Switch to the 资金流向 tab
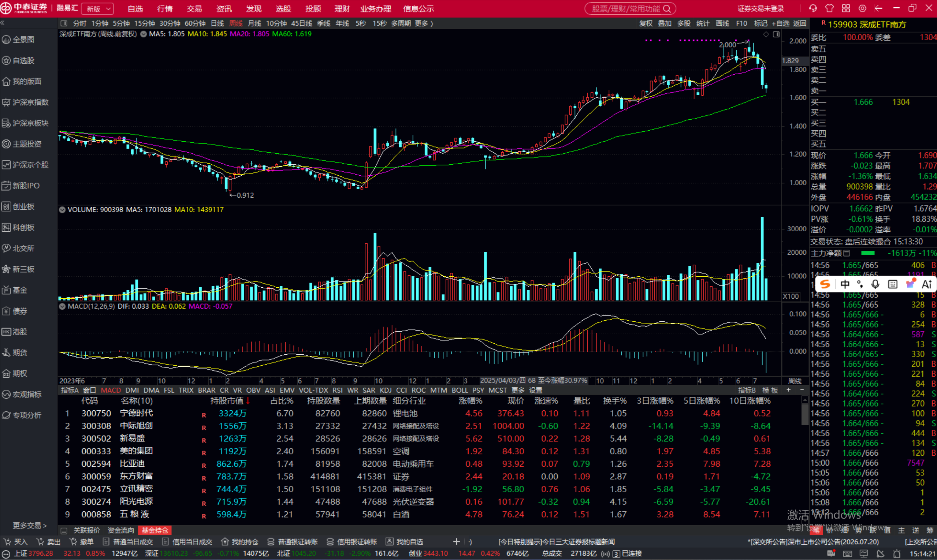 tap(121, 530)
